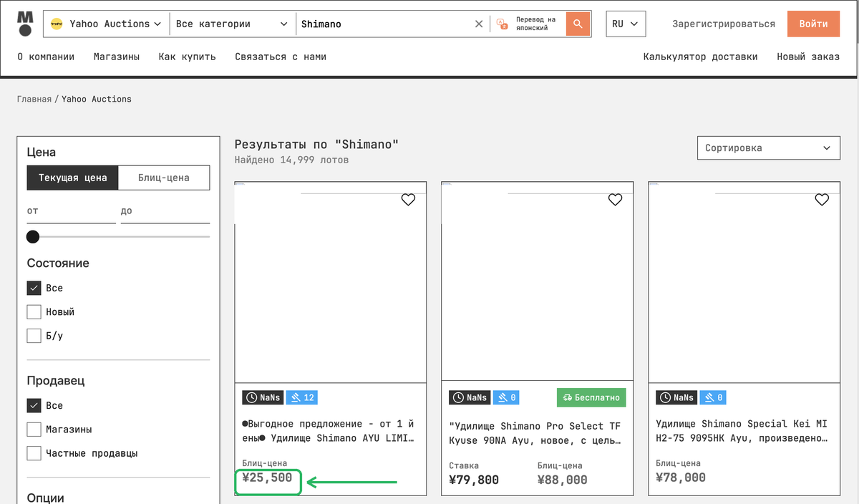Image resolution: width=859 pixels, height=504 pixels.
Task: Click the zero-bids badge on the Pro Select lot
Action: [508, 397]
